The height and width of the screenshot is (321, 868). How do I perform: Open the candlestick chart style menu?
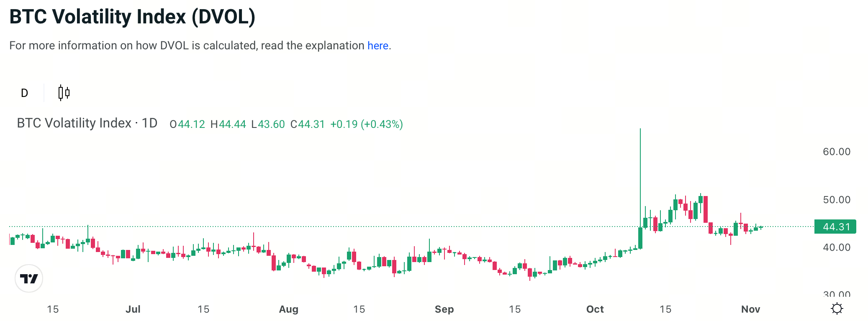(64, 93)
